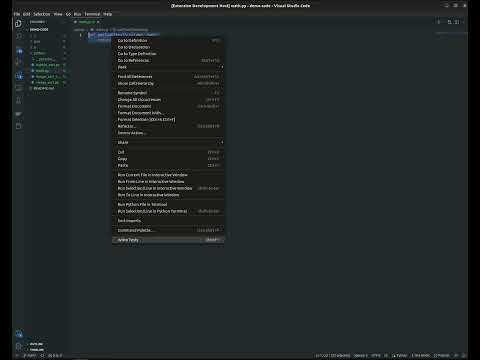Choose Run To Line in Interactive Window
The image size is (480, 360).
(168, 195)
